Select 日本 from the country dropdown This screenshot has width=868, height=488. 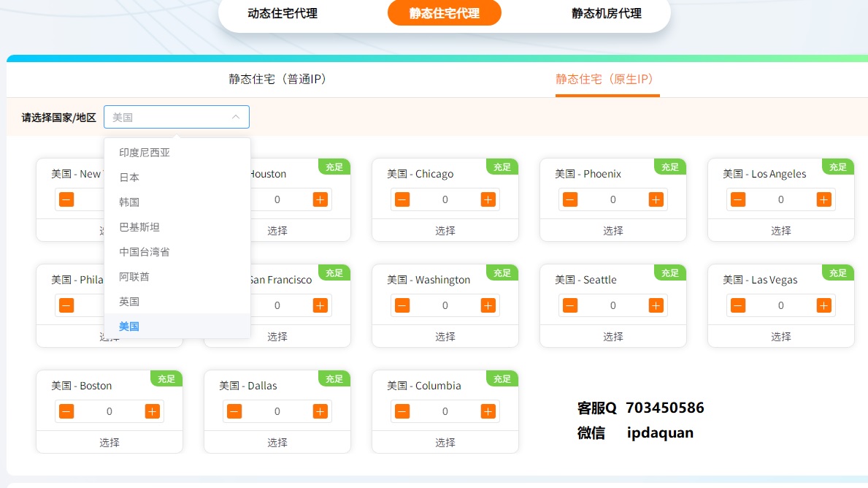[x=129, y=178]
